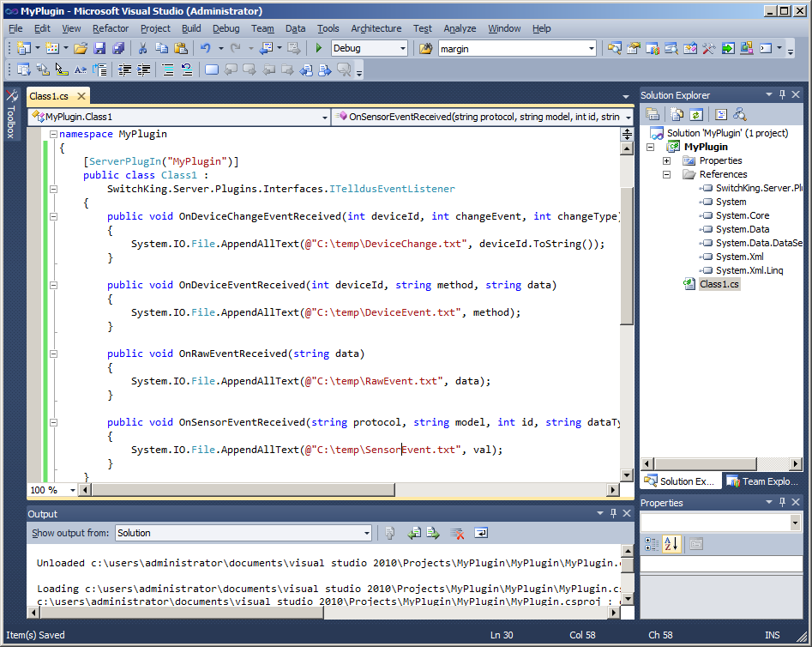Toggle auto-hide pin on Properties panel
The image size is (812, 647).
tap(783, 502)
